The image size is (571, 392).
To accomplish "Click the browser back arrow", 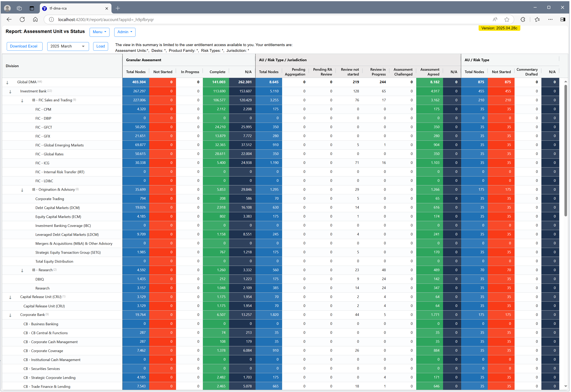I will pyautogui.click(x=9, y=19).
